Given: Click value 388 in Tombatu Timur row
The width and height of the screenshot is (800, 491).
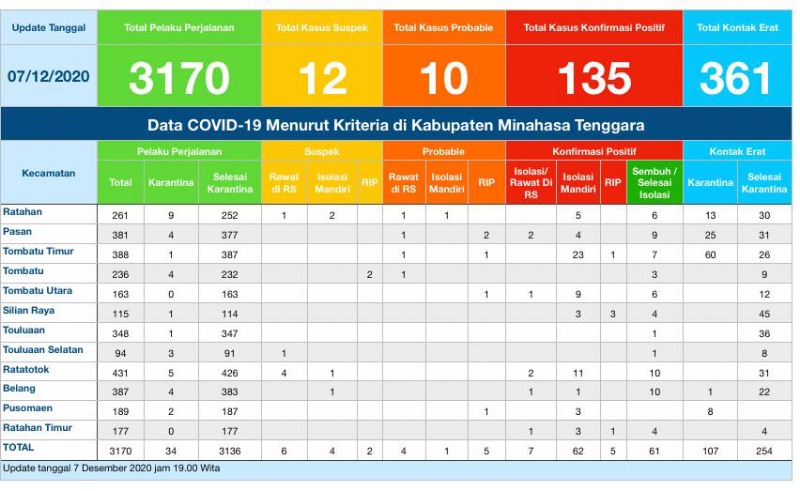Looking at the screenshot, I should (x=120, y=255).
